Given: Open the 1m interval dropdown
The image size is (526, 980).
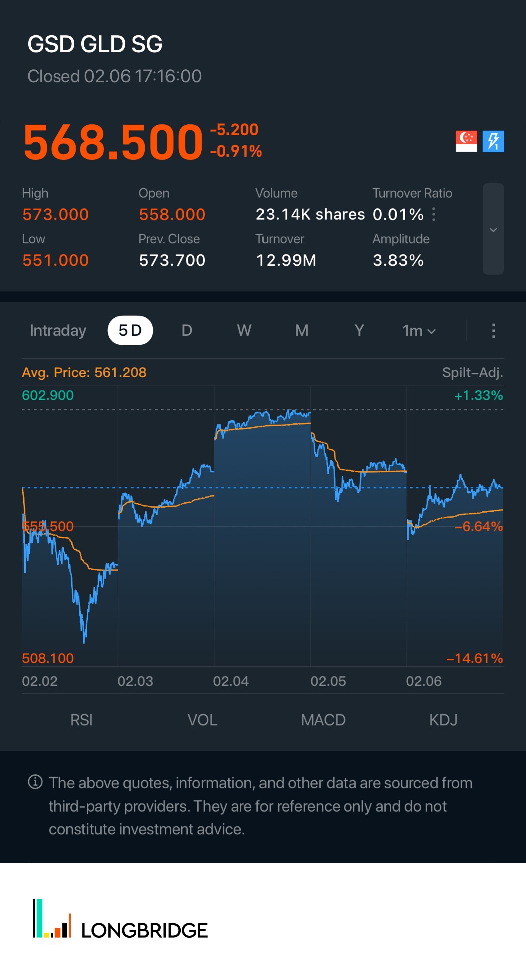Looking at the screenshot, I should click(x=419, y=331).
